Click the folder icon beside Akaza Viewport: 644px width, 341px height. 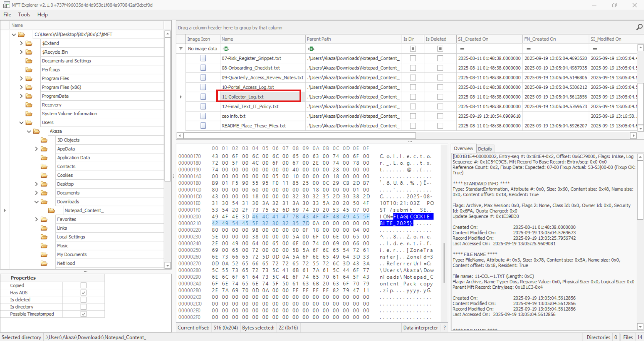[37, 131]
